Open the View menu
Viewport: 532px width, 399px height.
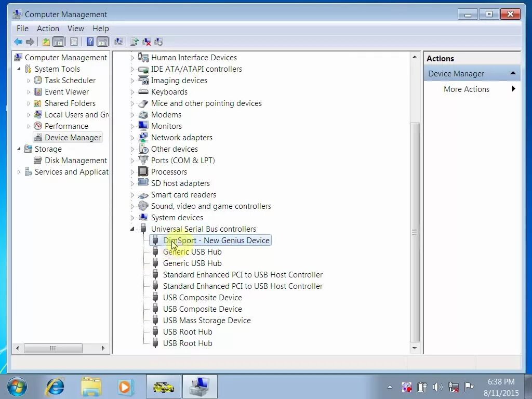pos(76,29)
